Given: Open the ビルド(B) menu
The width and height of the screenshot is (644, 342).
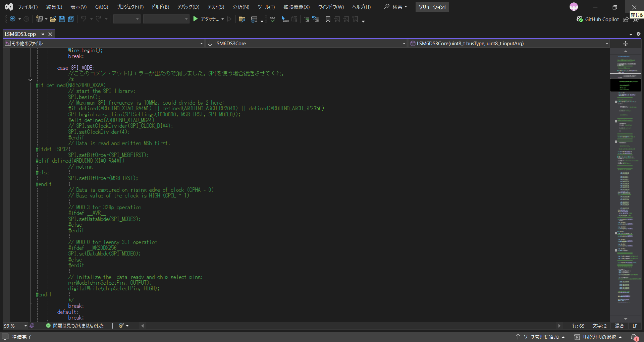Looking at the screenshot, I should point(160,7).
